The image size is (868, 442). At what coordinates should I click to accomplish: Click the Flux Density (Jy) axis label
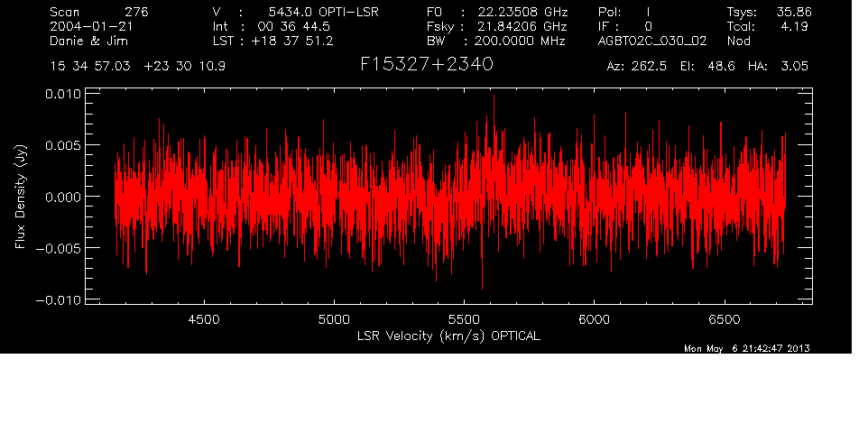click(21, 197)
